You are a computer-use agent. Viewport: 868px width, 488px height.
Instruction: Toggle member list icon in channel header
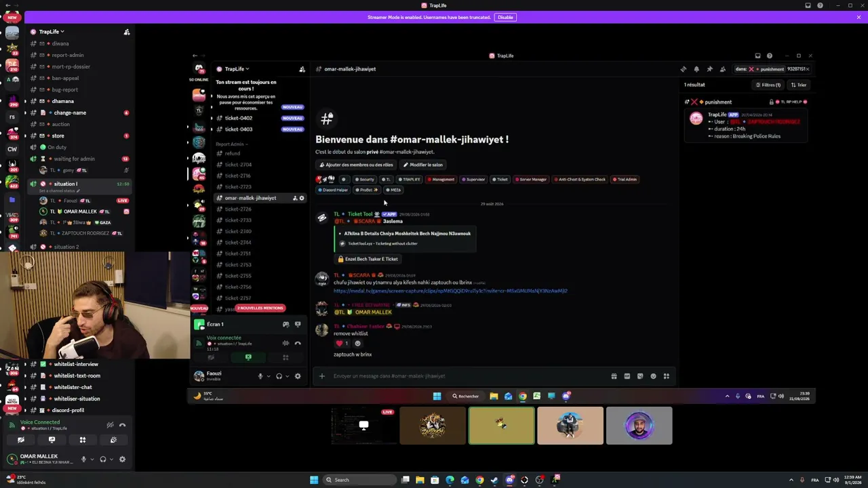[x=722, y=69]
